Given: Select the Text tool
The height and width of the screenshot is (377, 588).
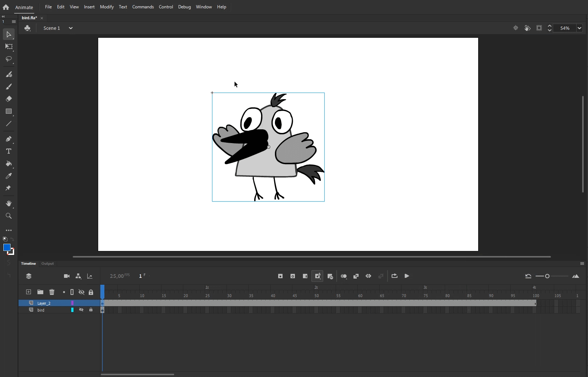Looking at the screenshot, I should [9, 151].
